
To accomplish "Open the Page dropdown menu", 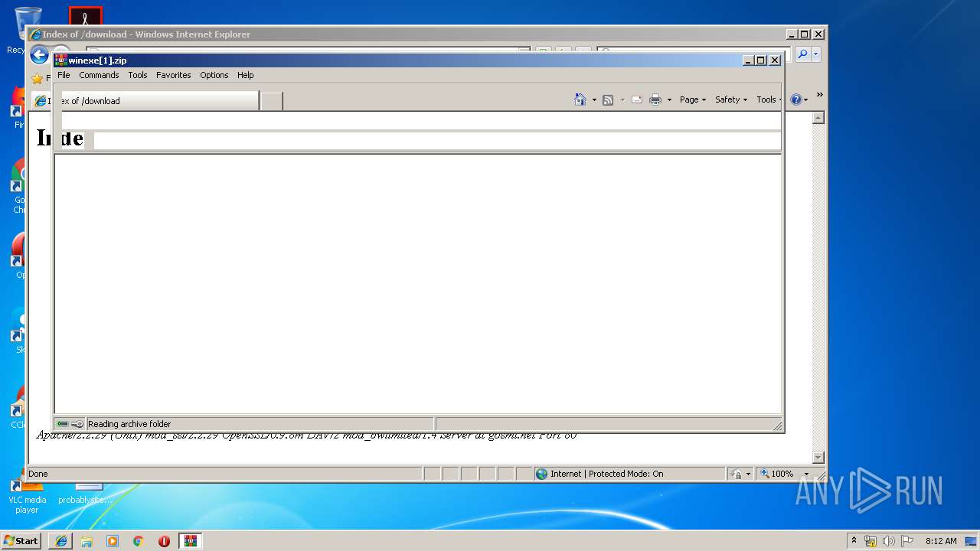I will (693, 99).
